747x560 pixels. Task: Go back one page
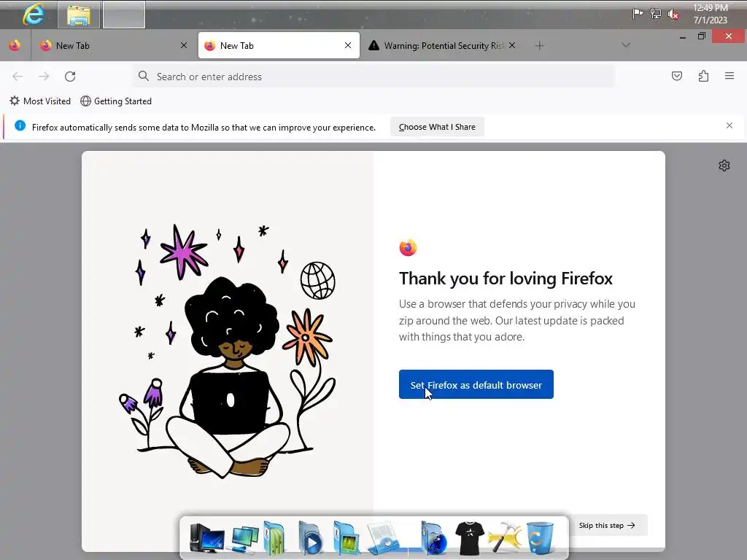18,76
